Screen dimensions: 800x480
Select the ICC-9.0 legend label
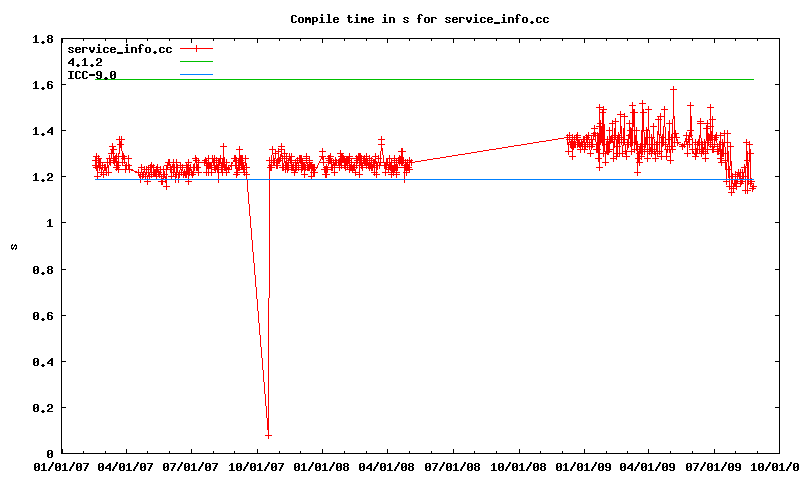click(91, 74)
